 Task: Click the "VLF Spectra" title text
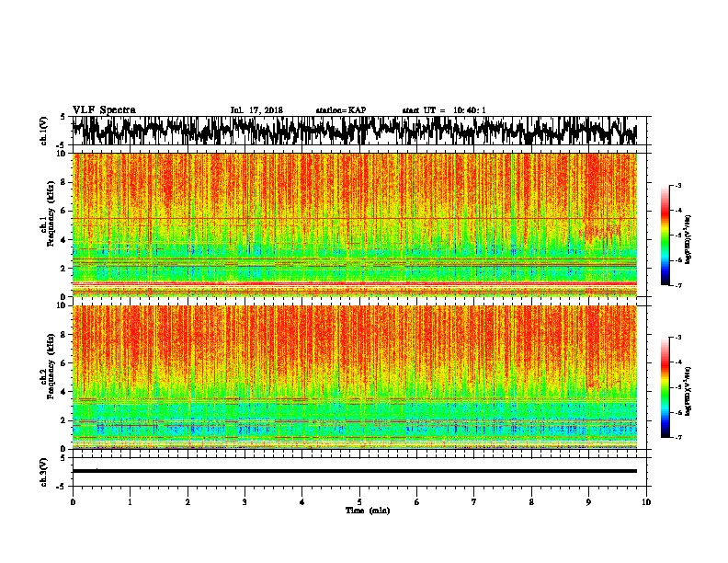coord(104,109)
